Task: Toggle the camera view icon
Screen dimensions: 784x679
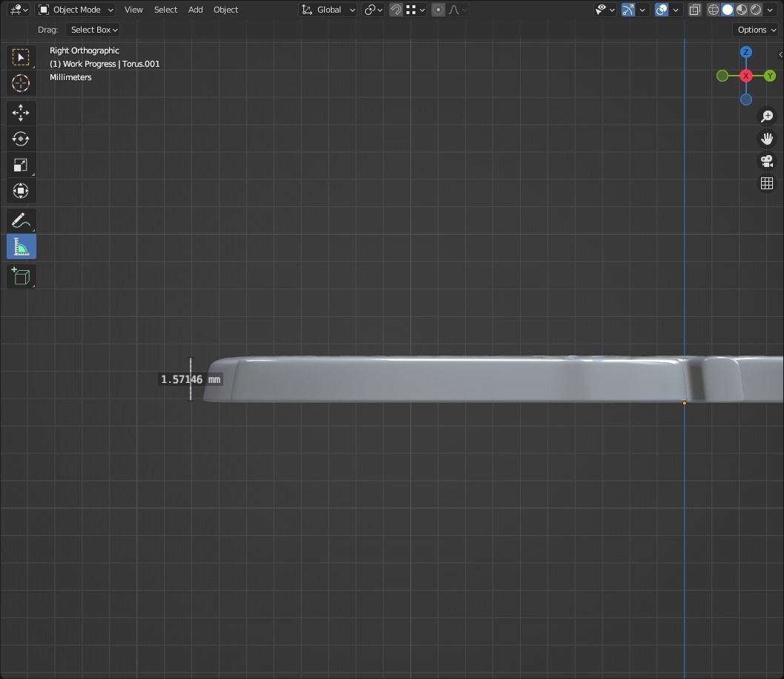Action: pyautogui.click(x=767, y=161)
